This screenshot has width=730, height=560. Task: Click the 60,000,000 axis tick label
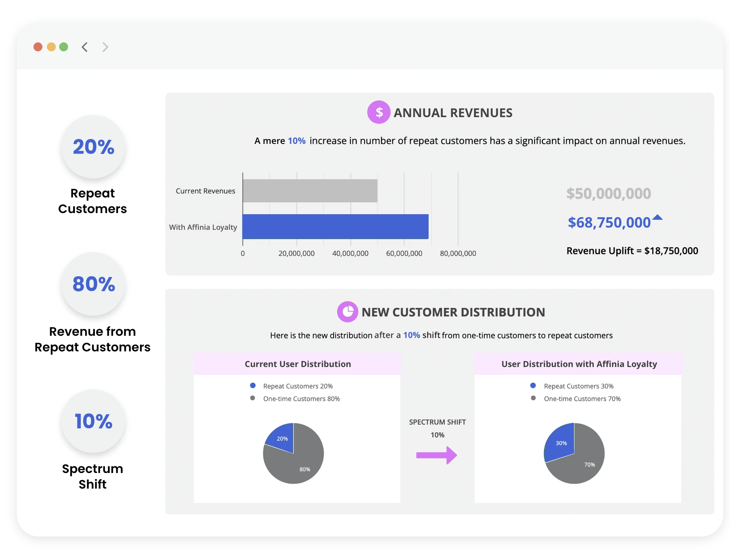[x=404, y=253]
